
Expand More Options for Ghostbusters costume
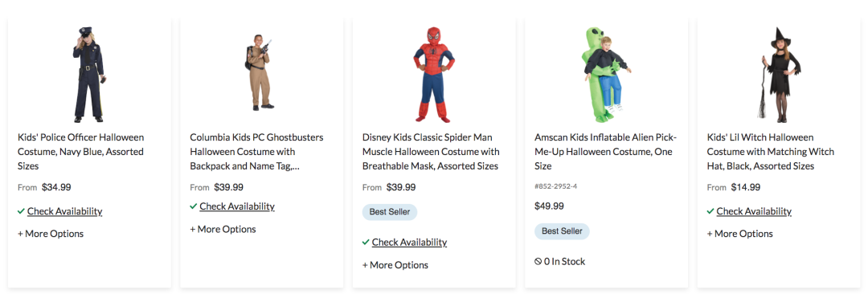click(223, 229)
